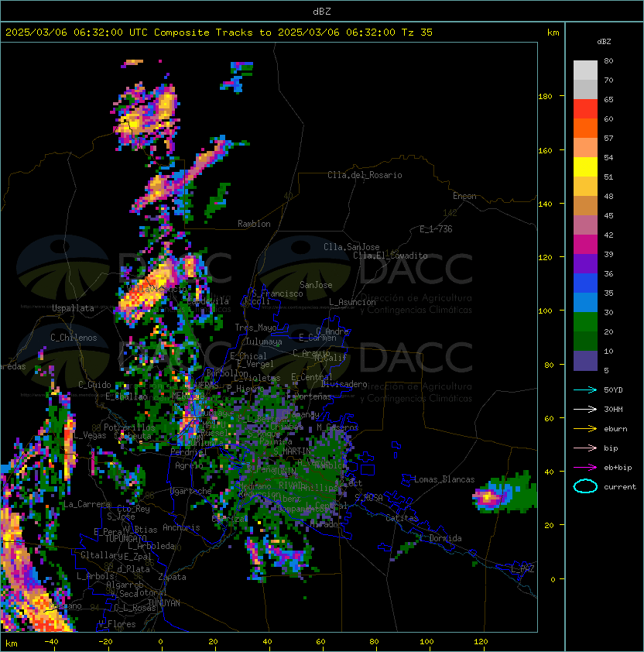Select the green 20-30 dBZ swatch
The width and height of the screenshot is (644, 652).
click(585, 322)
